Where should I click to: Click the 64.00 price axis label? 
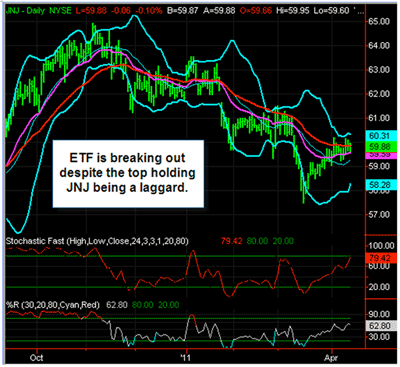[379, 45]
